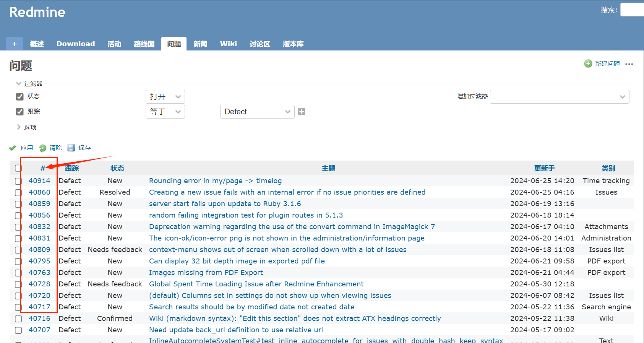The height and width of the screenshot is (343, 644).
Task: Open 'Need update back_url definition' issue
Action: pyautogui.click(x=236, y=330)
